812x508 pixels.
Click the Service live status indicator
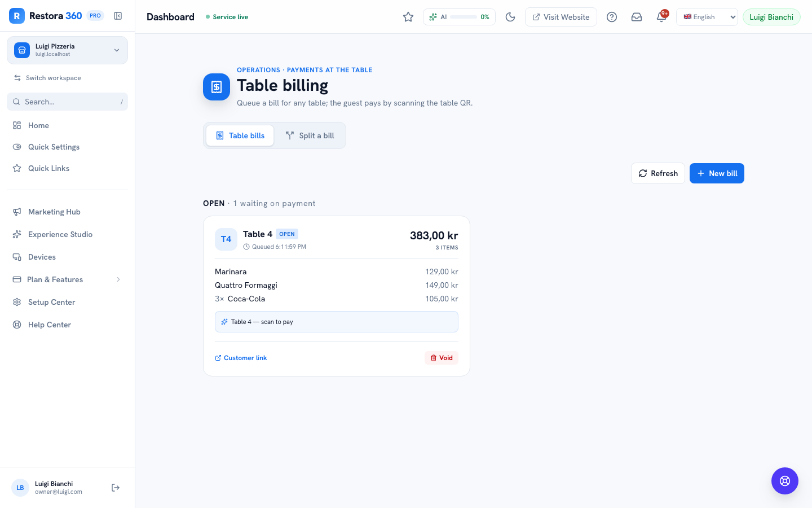(227, 17)
